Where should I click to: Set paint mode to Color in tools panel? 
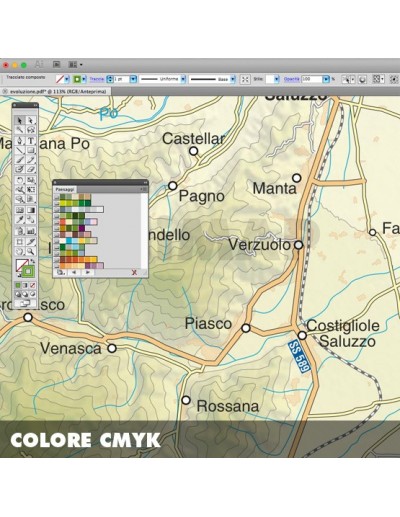point(18,285)
